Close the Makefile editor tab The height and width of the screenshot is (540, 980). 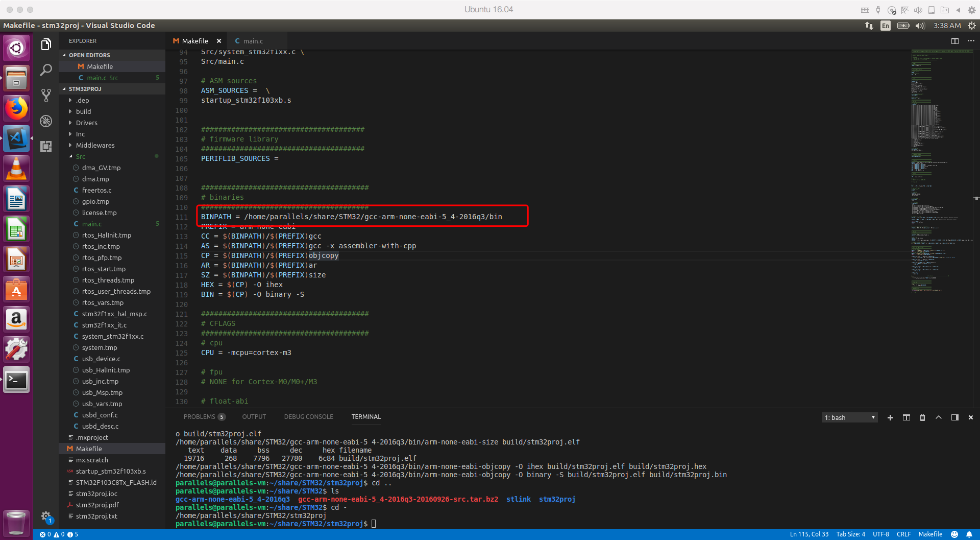point(219,41)
